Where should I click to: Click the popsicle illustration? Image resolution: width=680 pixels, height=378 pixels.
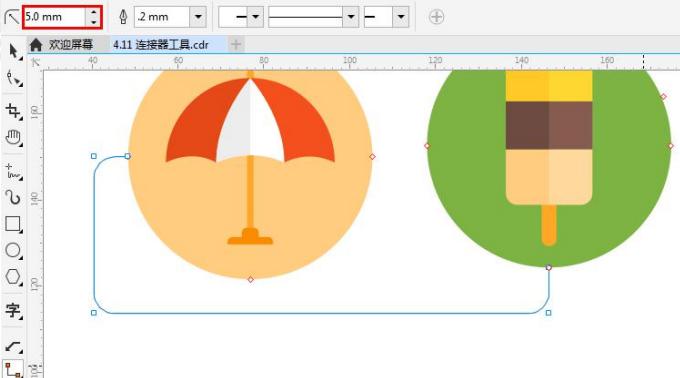549,158
